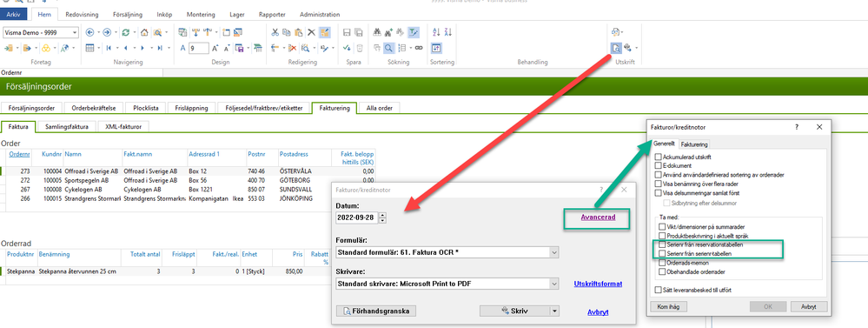Screen dimensions: 868x328
Task: Click the magnifier icon in Sökning group
Action: click(389, 48)
